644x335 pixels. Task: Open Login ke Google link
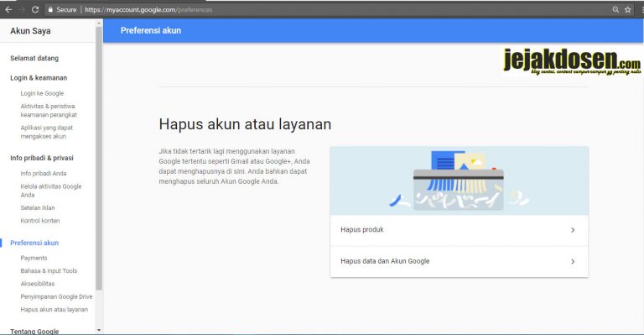(x=42, y=93)
